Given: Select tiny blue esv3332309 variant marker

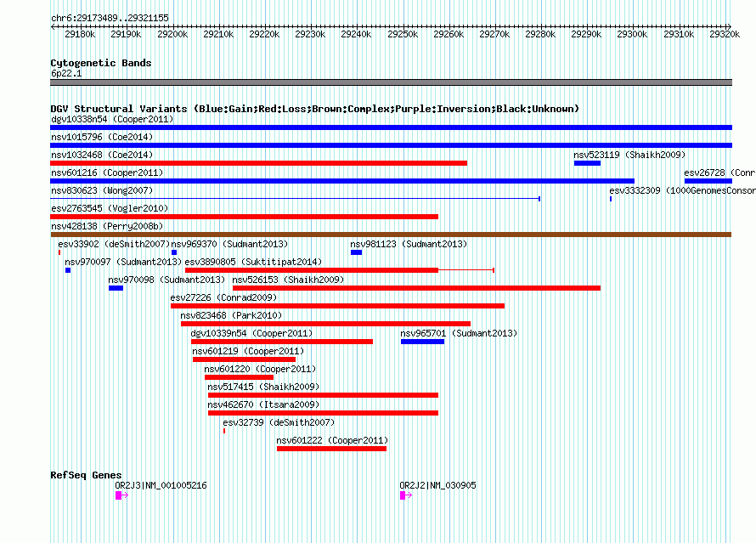Looking at the screenshot, I should (611, 199).
